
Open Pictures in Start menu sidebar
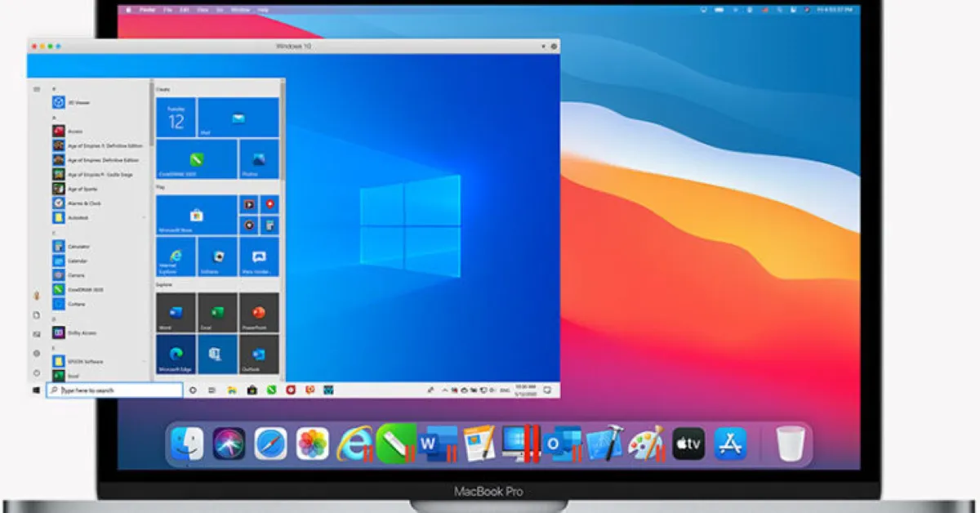37,334
